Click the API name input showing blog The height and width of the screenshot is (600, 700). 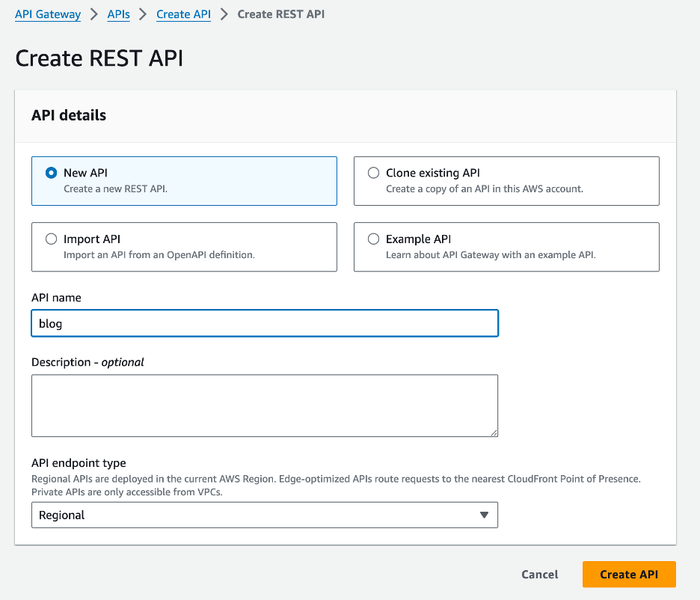coord(264,322)
